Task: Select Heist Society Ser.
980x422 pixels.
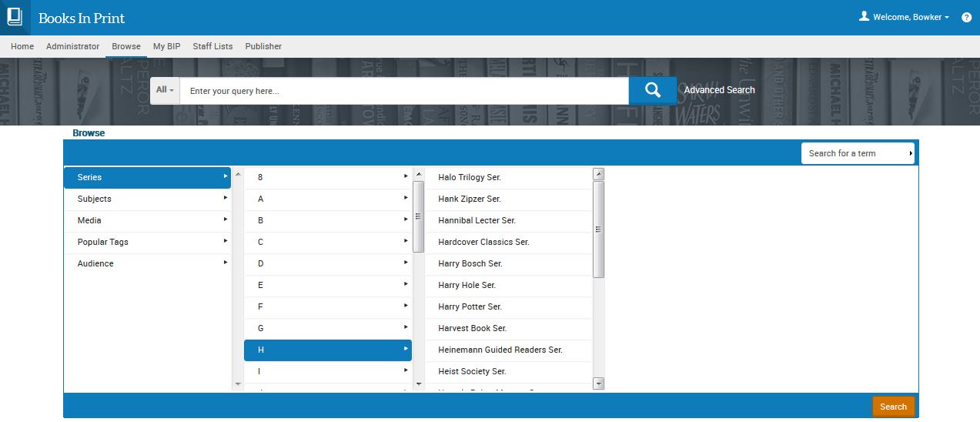Action: click(509, 371)
